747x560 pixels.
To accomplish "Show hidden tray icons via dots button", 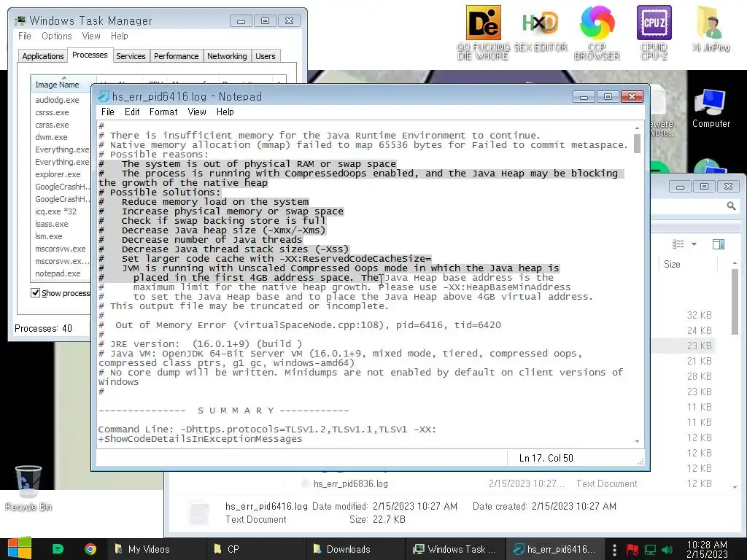I will coord(614,550).
